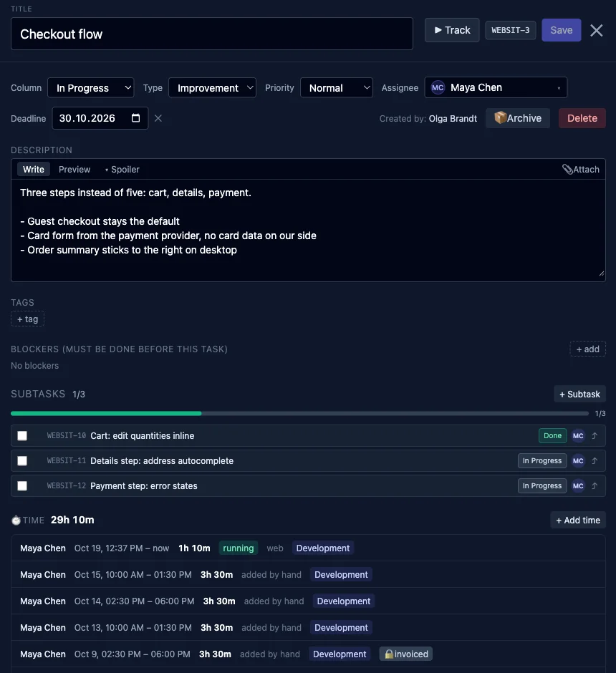Expand the Spoiler option in description toolbar
Screen dimensions: 616x673
[x=122, y=170]
